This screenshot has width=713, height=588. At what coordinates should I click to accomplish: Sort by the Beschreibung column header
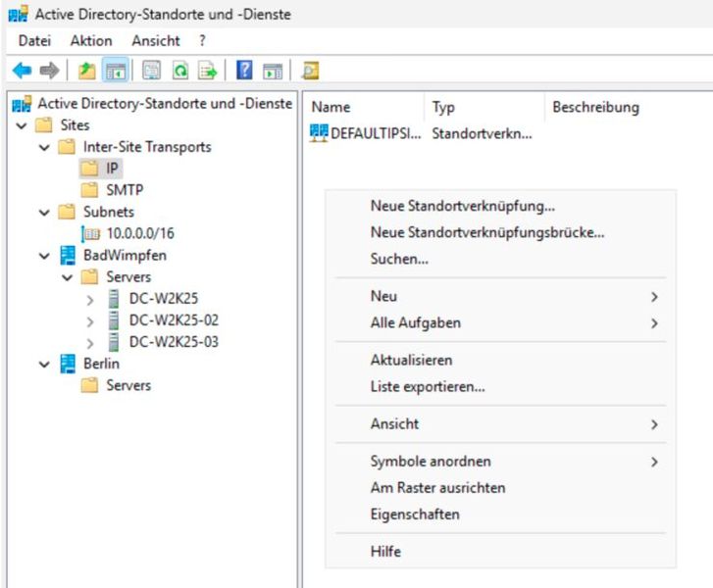(629, 107)
